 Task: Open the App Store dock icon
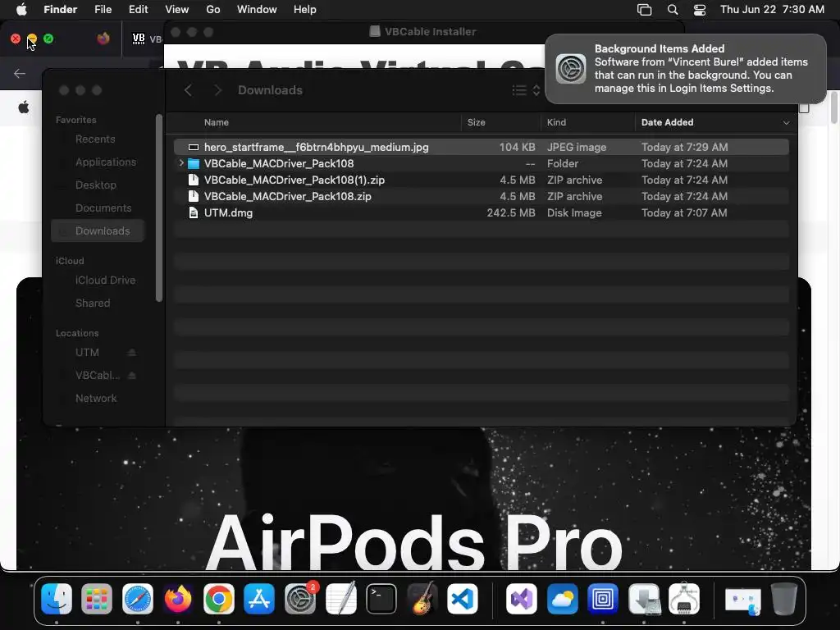(259, 598)
